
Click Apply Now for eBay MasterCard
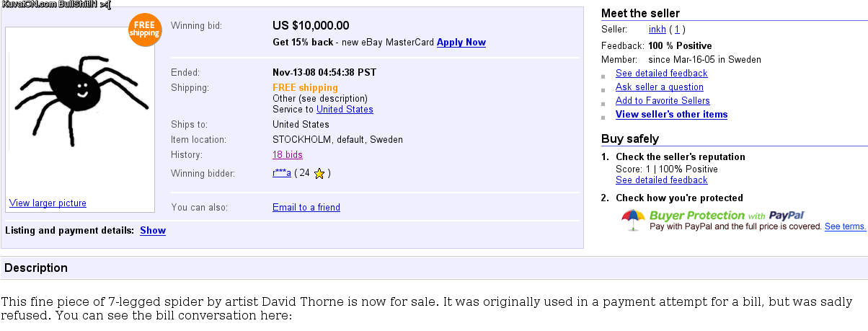point(461,43)
